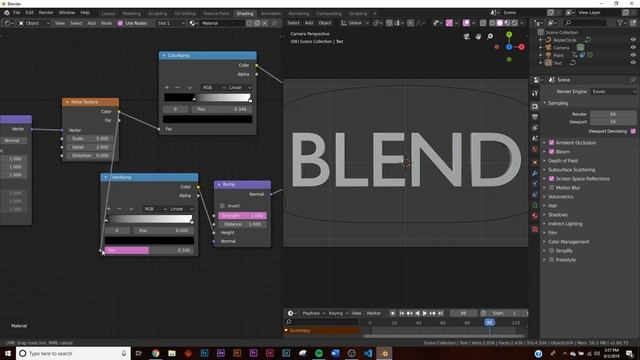Screen dimensions: 640x360
Task: Click the red X axis gizmo ball
Action: coord(521,47)
